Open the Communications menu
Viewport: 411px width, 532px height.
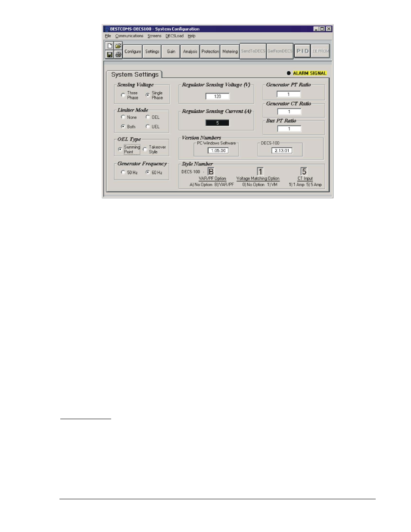tap(129, 36)
